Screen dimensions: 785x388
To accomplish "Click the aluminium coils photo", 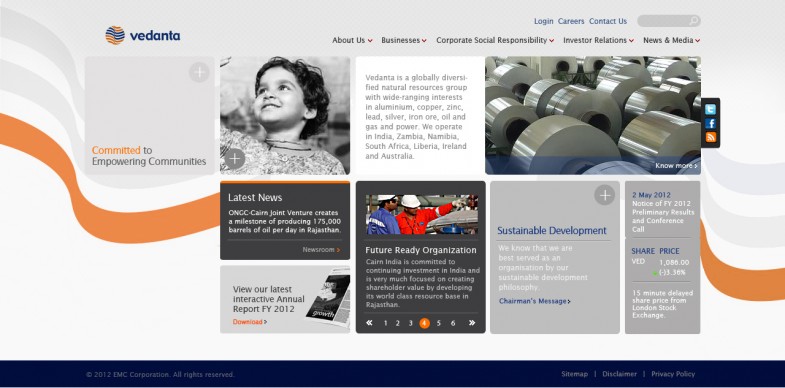I will point(593,115).
